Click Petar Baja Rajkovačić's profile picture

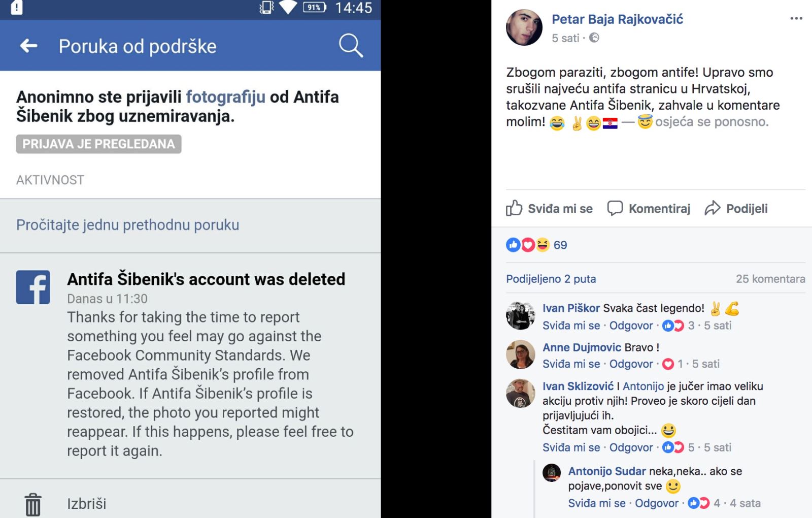(524, 27)
